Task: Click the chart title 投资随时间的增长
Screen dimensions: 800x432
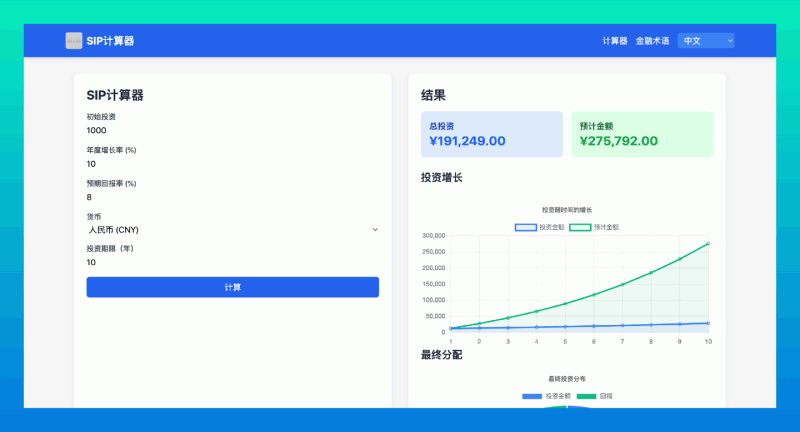Action: tap(567, 210)
